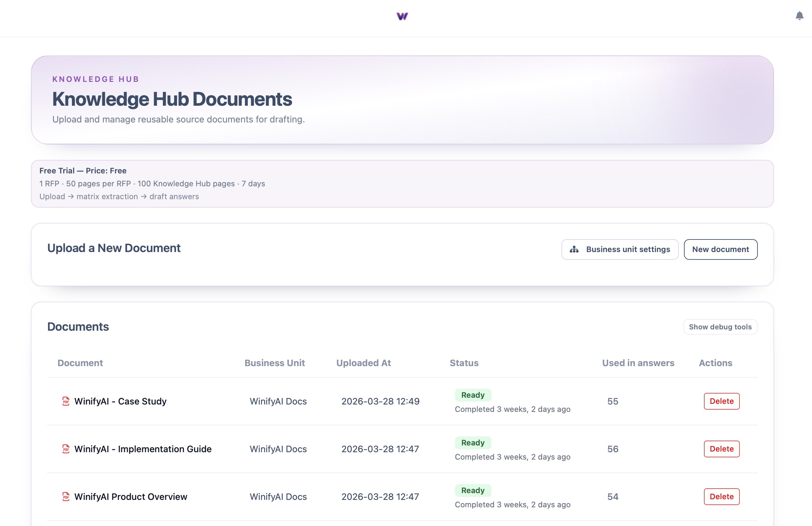Open the notification bell

pyautogui.click(x=799, y=16)
